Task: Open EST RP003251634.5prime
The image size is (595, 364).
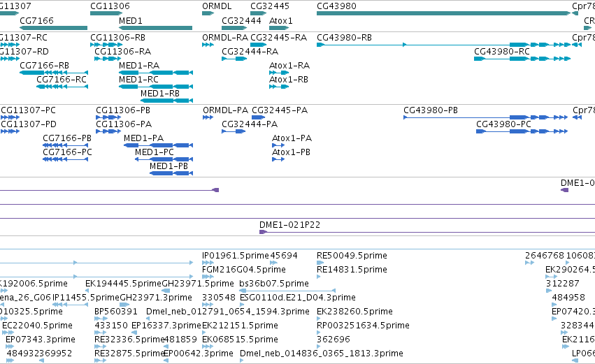Action: click(363, 326)
